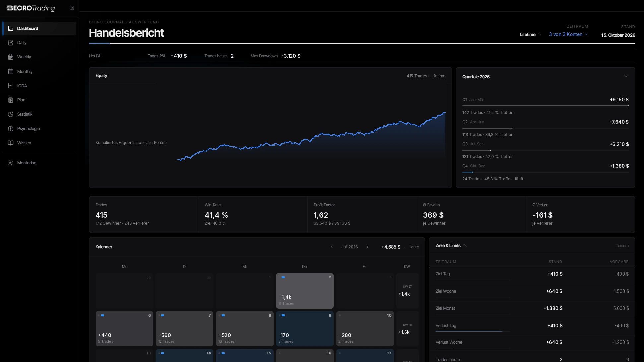Click the BECRO Trading logo
The image size is (644, 362).
pyautogui.click(x=31, y=8)
